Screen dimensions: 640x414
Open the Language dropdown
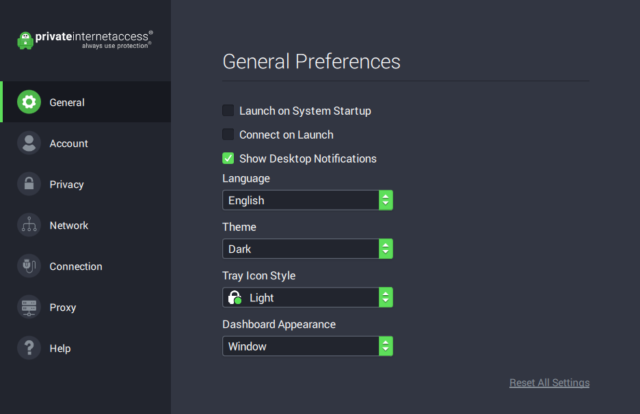(307, 200)
